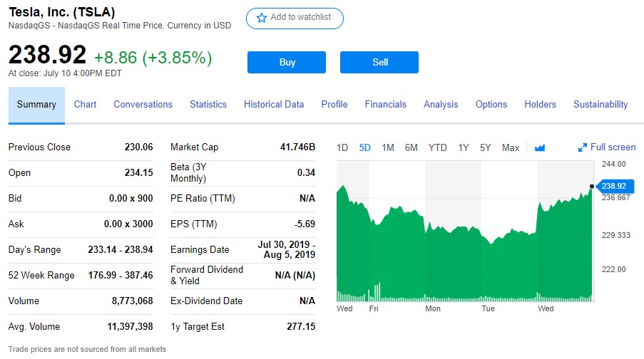Click the Mon label on the chart axis
644x359 pixels.
pos(433,308)
